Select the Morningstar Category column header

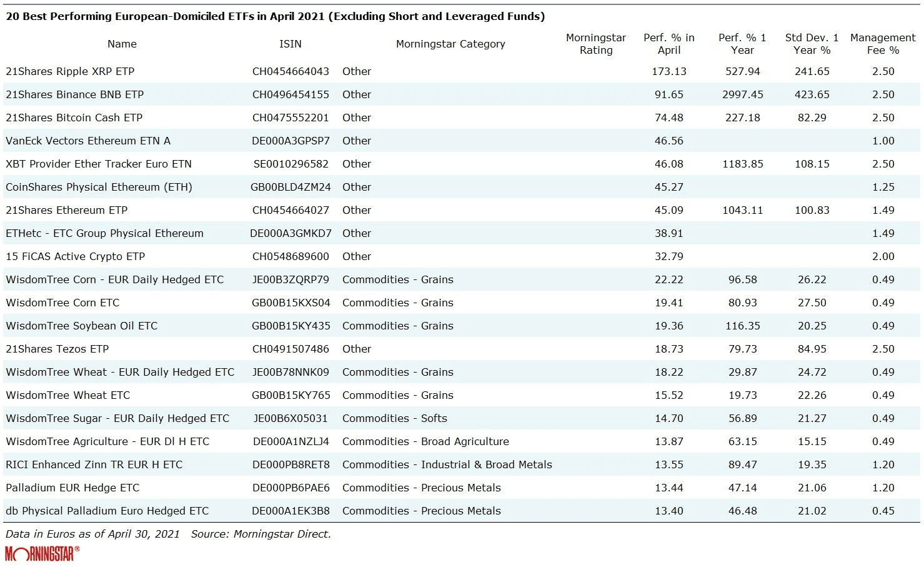(x=450, y=44)
